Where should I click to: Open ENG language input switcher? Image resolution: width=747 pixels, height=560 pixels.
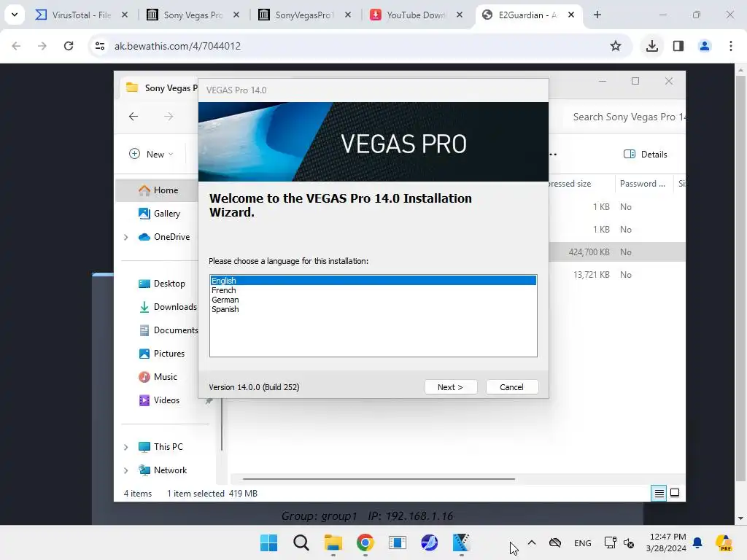pyautogui.click(x=582, y=542)
